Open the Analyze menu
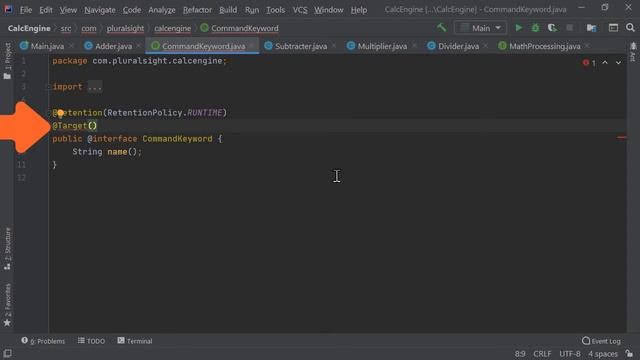Viewport: 640px width, 360px height. pyautogui.click(x=162, y=10)
